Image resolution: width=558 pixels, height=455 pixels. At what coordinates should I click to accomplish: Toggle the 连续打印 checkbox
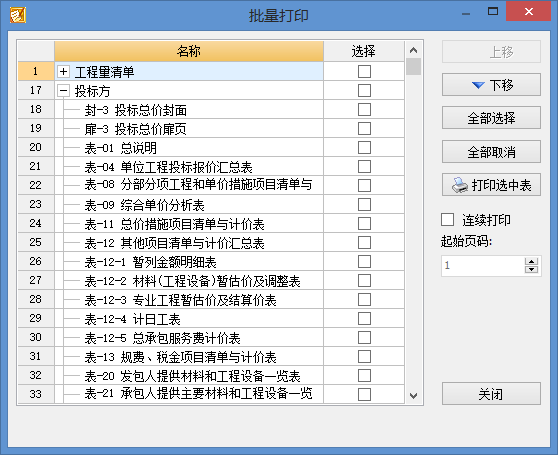click(x=447, y=219)
